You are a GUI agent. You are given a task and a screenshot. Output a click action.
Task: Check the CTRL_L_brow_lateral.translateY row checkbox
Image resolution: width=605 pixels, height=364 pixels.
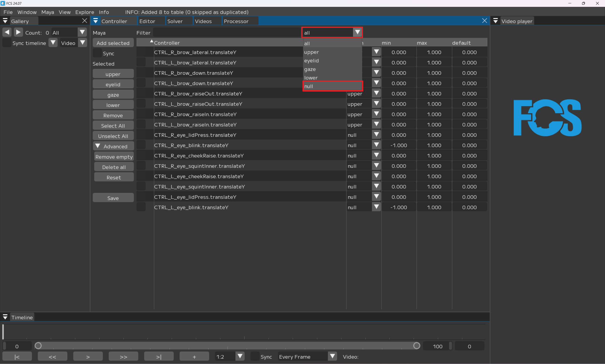pos(141,63)
